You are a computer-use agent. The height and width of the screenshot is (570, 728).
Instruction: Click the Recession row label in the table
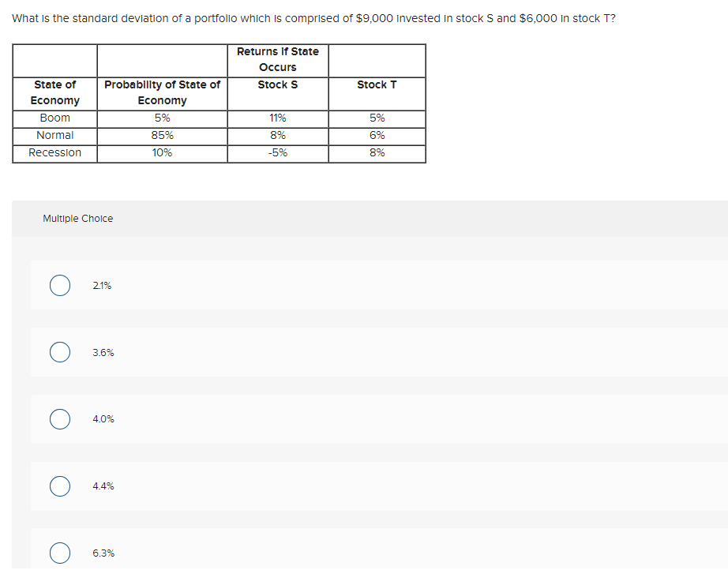[x=55, y=152]
